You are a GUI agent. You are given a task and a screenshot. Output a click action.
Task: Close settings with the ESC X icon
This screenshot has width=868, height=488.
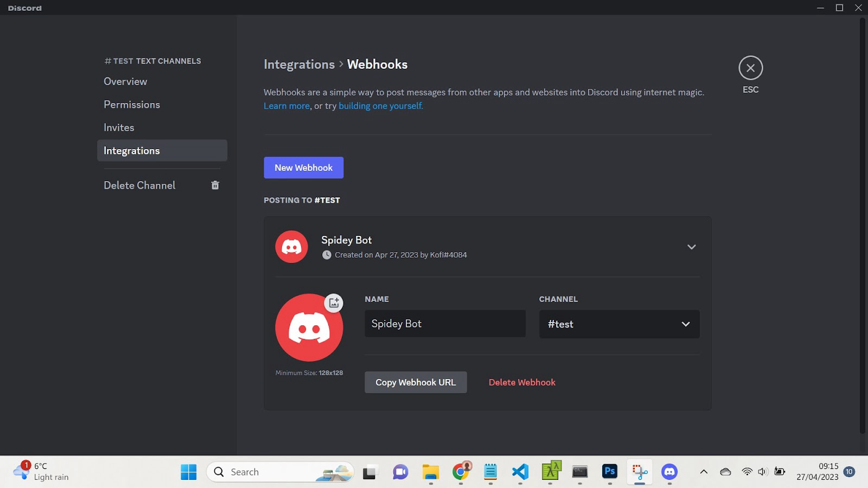750,68
